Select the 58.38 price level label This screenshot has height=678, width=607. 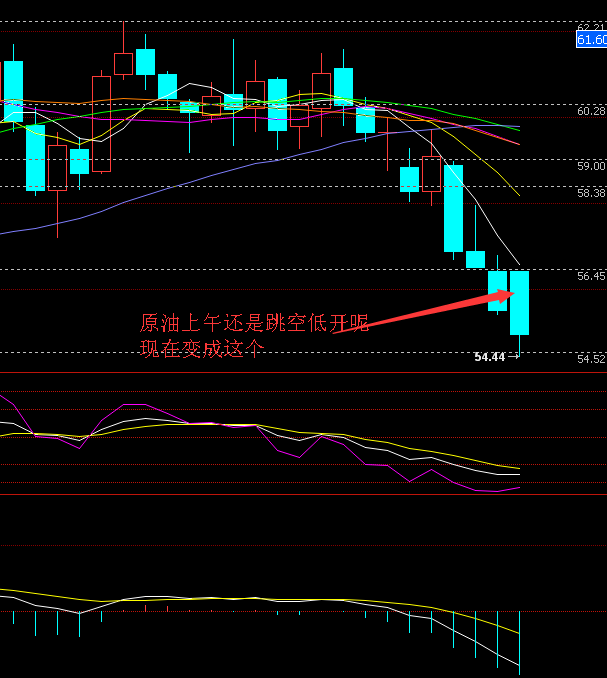tap(591, 193)
